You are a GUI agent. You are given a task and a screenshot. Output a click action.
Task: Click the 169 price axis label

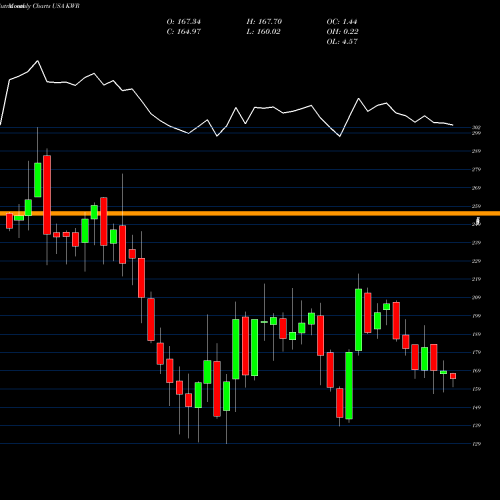coord(476,371)
